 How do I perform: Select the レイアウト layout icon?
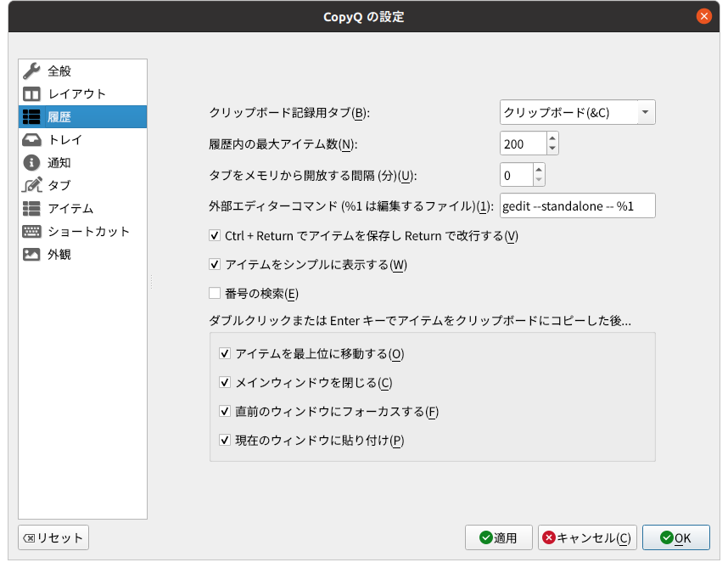[x=31, y=94]
